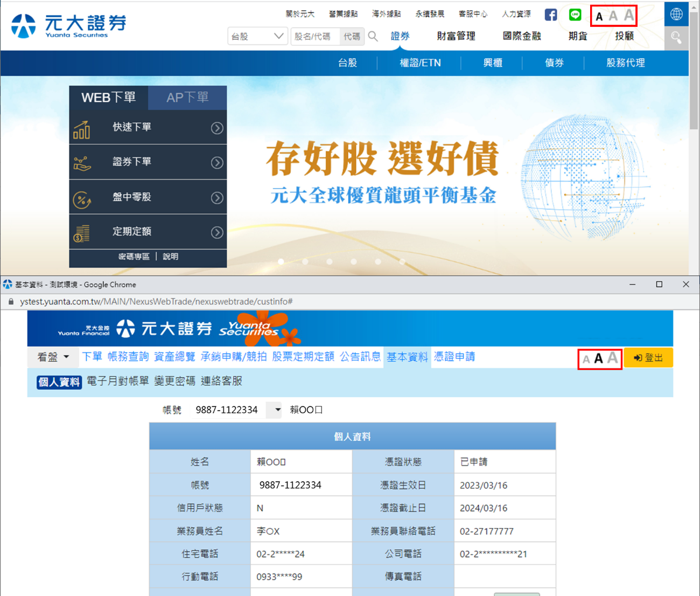Open 帳務查詢 in Chrome window menu
Screen dimensions: 700x596
click(x=128, y=357)
